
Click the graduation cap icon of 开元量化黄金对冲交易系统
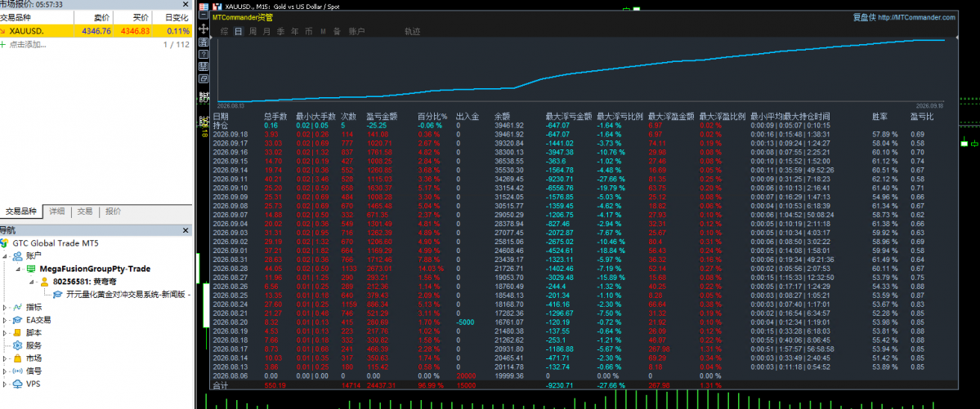(57, 294)
